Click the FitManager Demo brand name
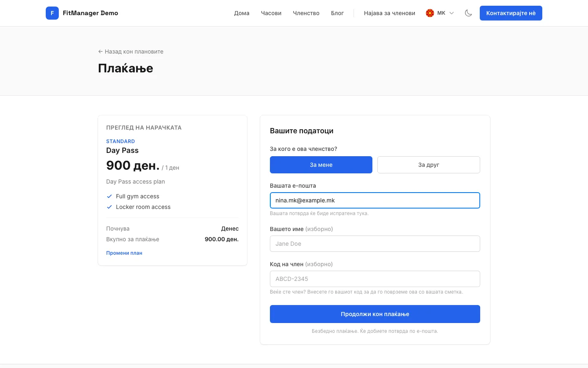This screenshot has width=588, height=368. [x=90, y=13]
